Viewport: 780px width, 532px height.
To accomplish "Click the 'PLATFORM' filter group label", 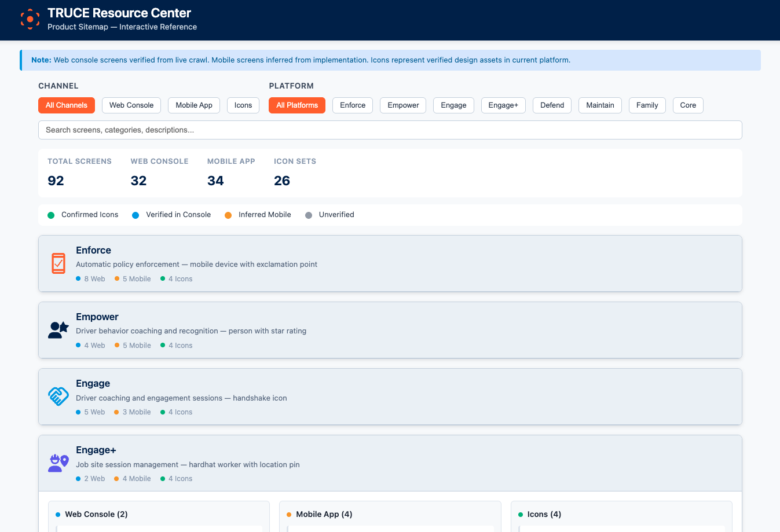I will 291,86.
